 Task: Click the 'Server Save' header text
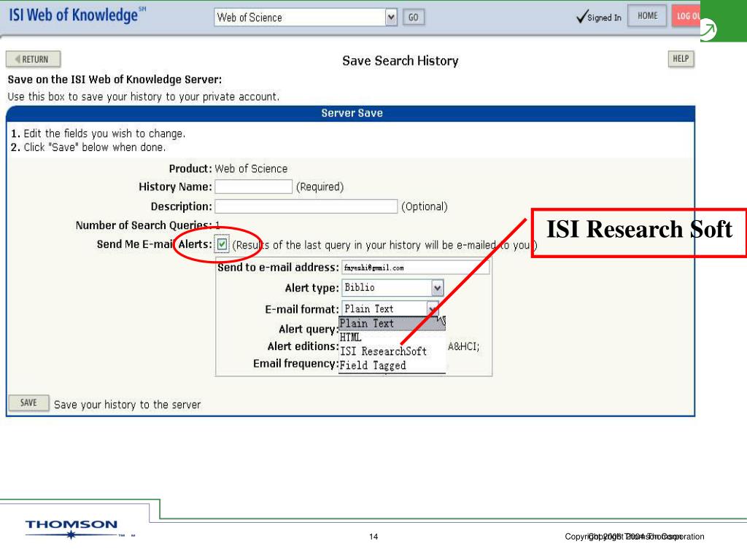pos(352,113)
